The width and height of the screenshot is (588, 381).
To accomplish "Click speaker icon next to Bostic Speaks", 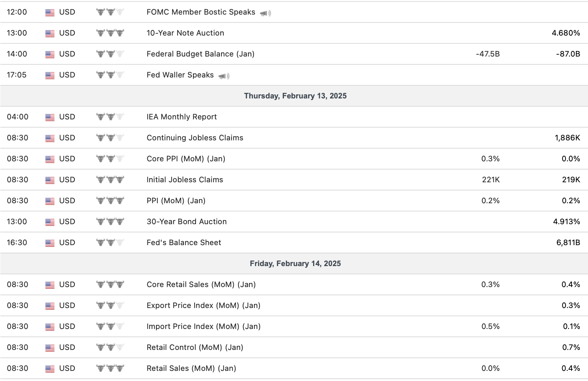I will click(266, 13).
